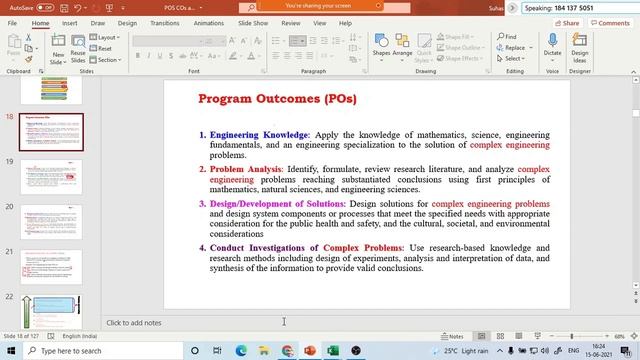
Task: Click the taskbar search box
Action: [103, 351]
